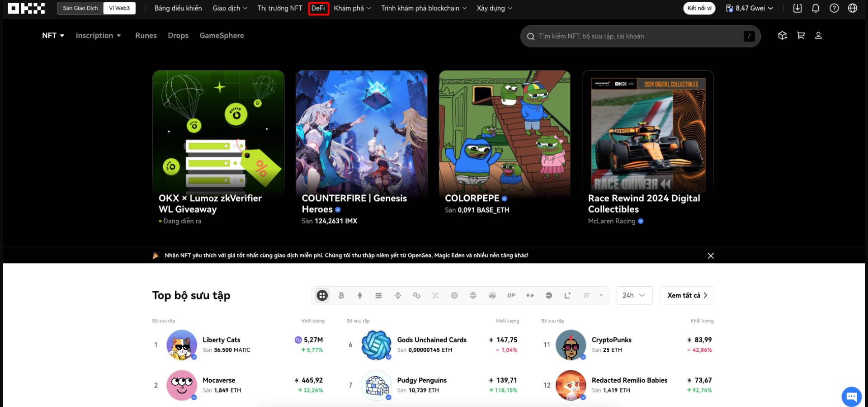Expand the Xây dựng menu
868x407 pixels.
[495, 8]
